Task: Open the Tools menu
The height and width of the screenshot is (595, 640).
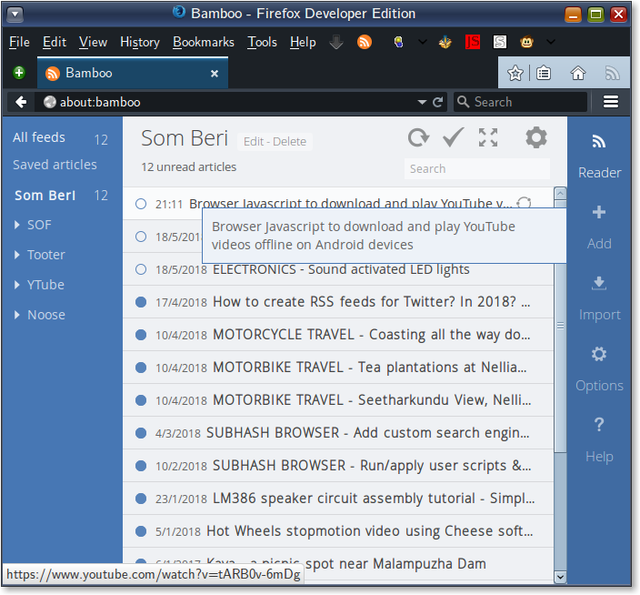Action: pyautogui.click(x=262, y=42)
